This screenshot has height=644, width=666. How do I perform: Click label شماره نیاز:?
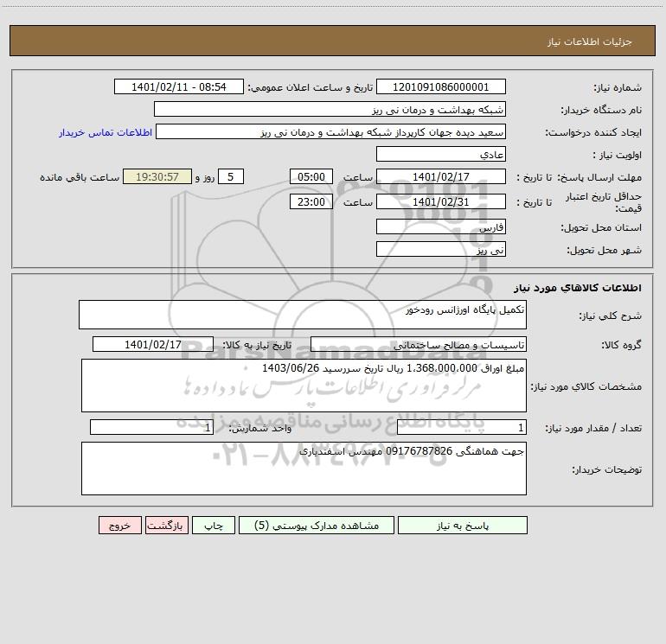click(x=618, y=88)
